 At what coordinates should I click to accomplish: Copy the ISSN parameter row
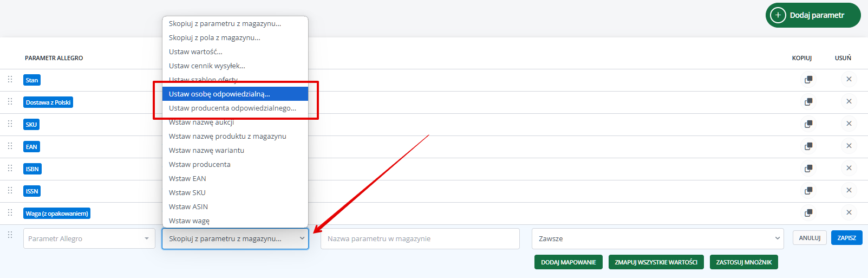point(808,191)
